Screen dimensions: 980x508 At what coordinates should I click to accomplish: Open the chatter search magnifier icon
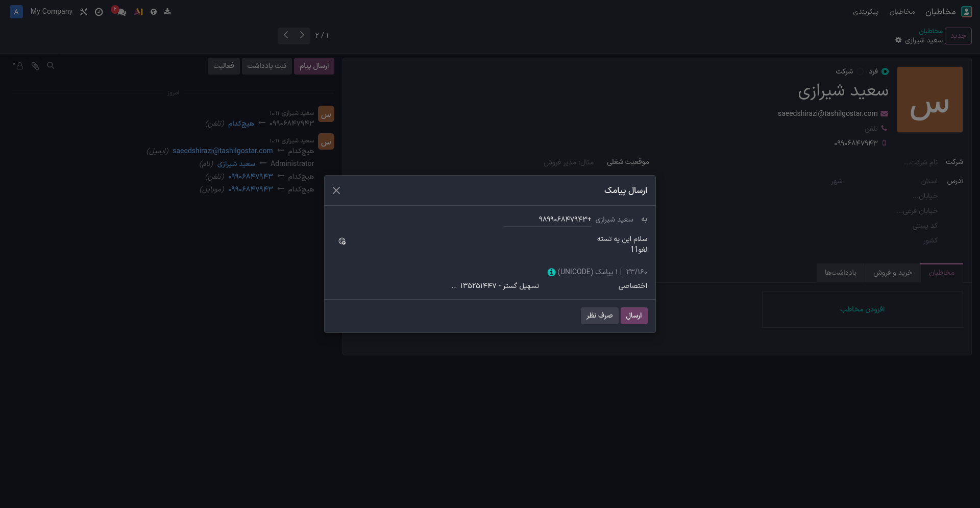coord(51,65)
